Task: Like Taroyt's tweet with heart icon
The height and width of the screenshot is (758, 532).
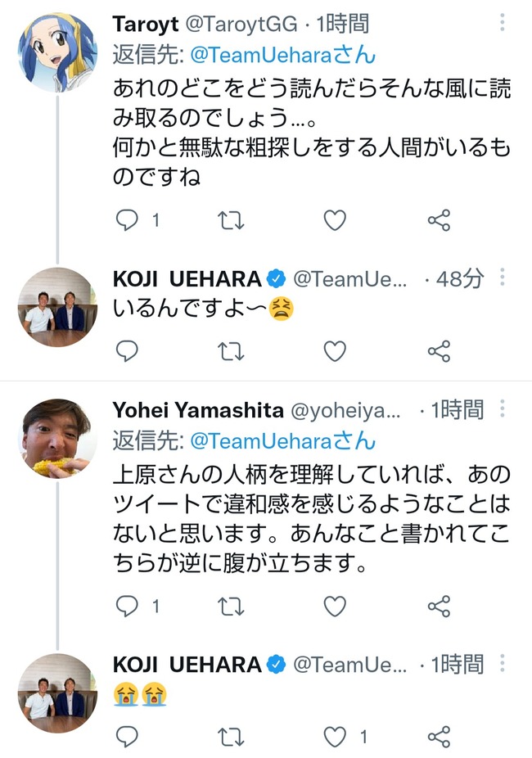Action: 335,220
